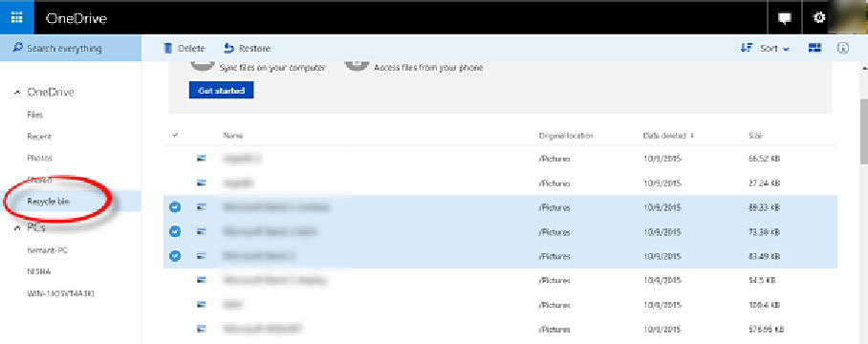Image resolution: width=868 pixels, height=344 pixels.
Task: Open the Sort dropdown menu
Action: 765,48
